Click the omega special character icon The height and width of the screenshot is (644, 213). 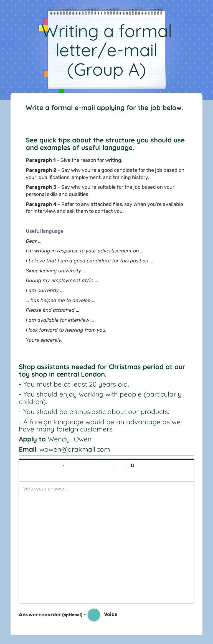tap(132, 465)
